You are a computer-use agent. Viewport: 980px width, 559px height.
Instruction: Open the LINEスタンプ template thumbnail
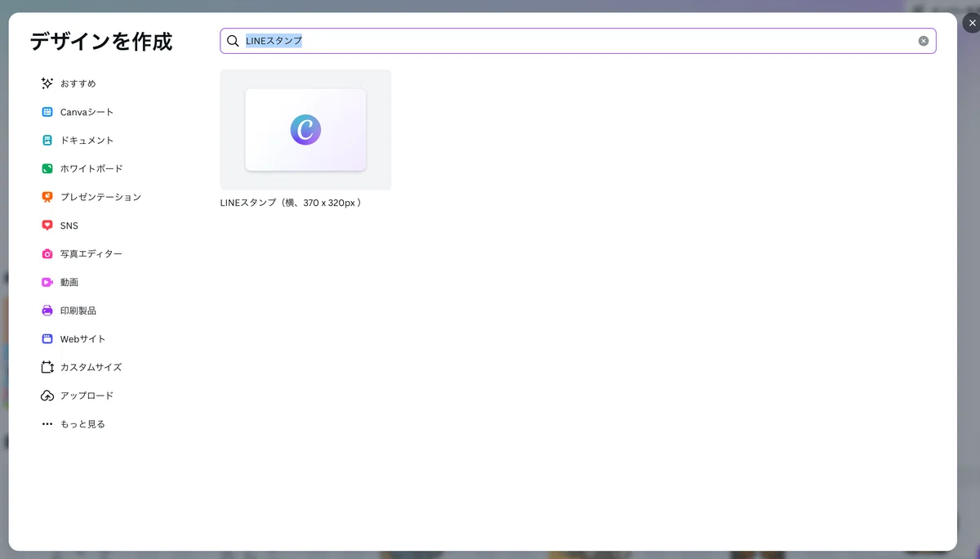tap(305, 130)
